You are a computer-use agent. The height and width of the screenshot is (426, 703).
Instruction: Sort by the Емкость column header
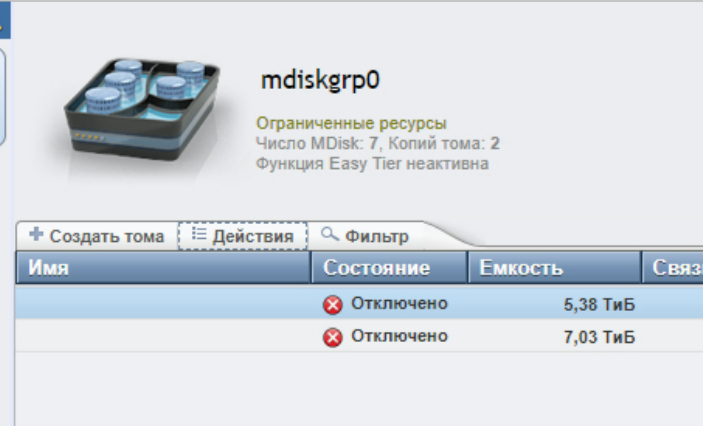coord(555,268)
